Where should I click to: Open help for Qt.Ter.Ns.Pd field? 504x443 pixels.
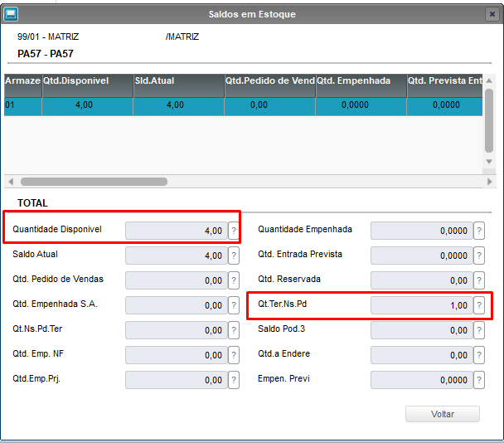[x=479, y=305]
